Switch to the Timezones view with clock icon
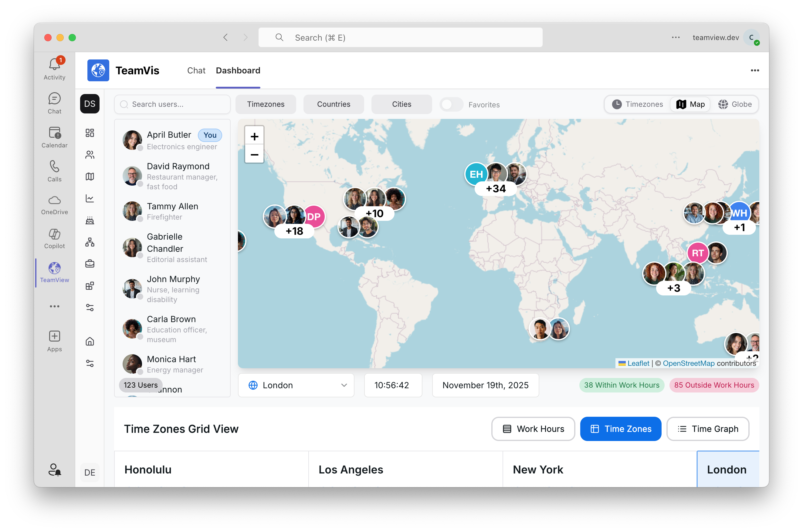Image resolution: width=803 pixels, height=532 pixels. coord(637,104)
